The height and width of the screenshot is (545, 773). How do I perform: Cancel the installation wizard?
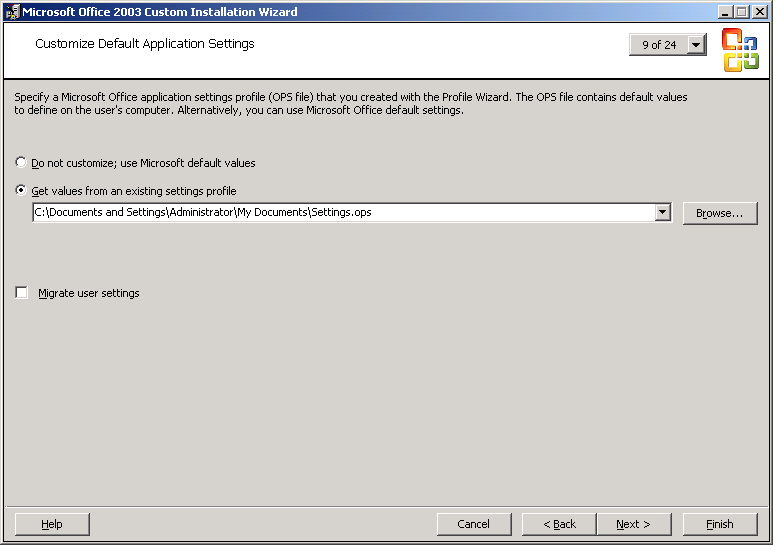pyautogui.click(x=474, y=524)
